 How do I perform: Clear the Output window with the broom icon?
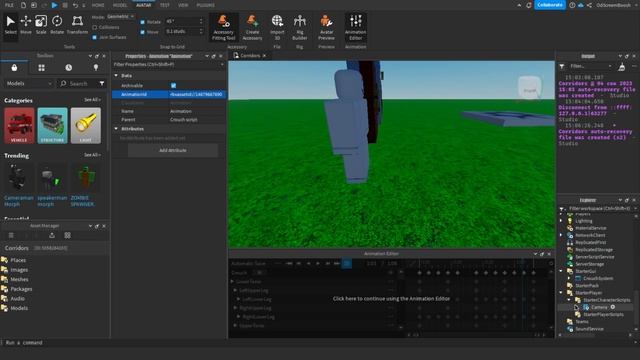622,67
